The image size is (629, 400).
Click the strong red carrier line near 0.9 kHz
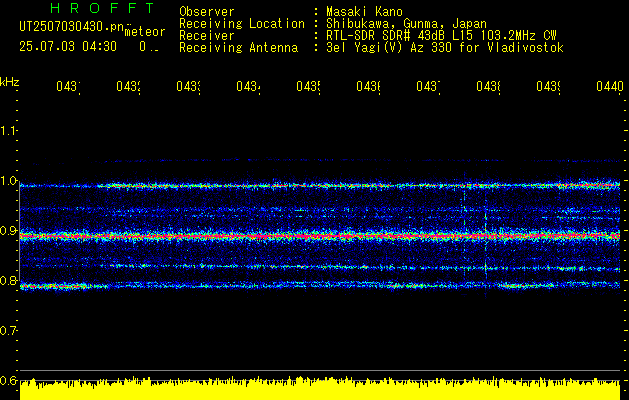click(320, 236)
